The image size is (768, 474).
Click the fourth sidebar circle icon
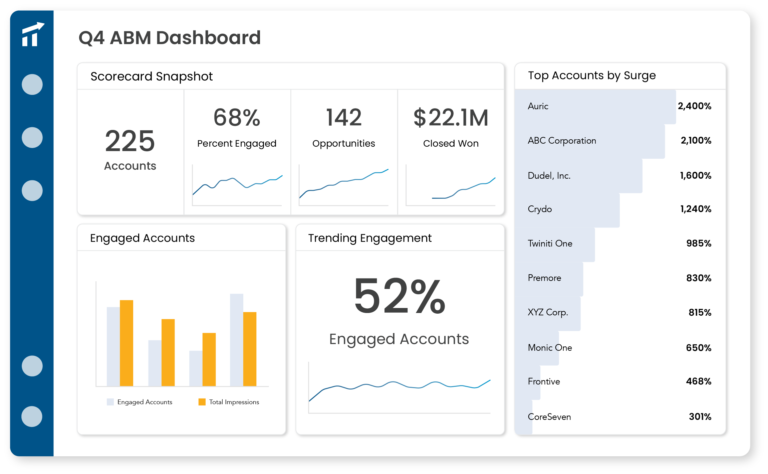32,366
